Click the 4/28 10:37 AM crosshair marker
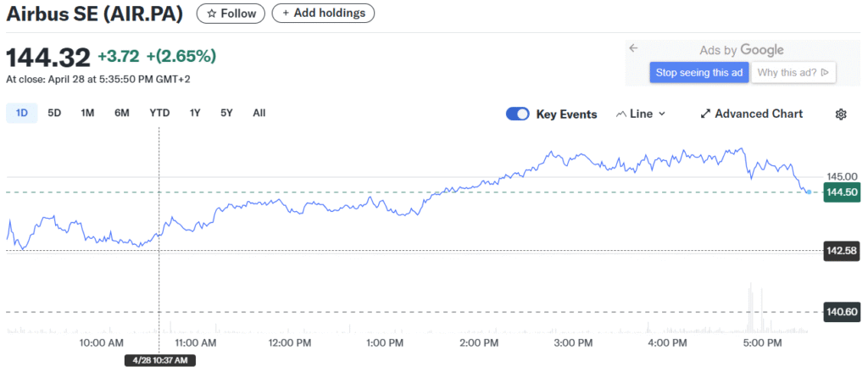The width and height of the screenshot is (868, 378). point(160,360)
